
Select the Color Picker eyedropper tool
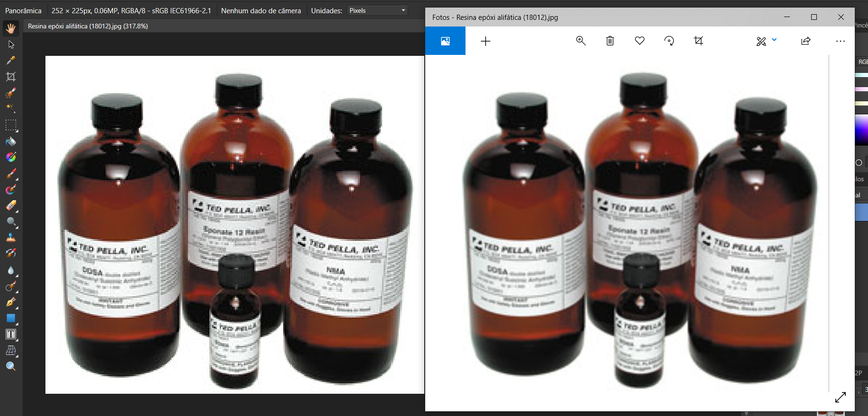(11, 61)
